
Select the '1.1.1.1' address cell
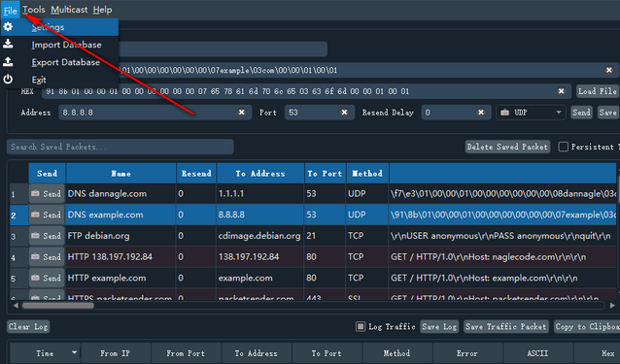tap(259, 193)
